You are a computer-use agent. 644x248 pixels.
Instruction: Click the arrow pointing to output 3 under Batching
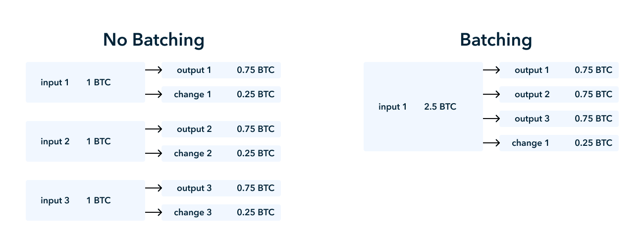(x=491, y=119)
